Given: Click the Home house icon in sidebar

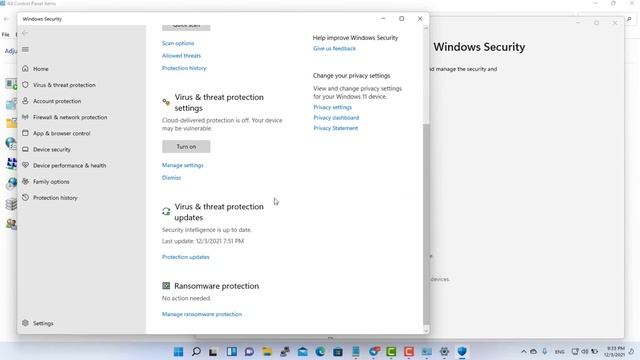Looking at the screenshot, I should pyautogui.click(x=25, y=69).
